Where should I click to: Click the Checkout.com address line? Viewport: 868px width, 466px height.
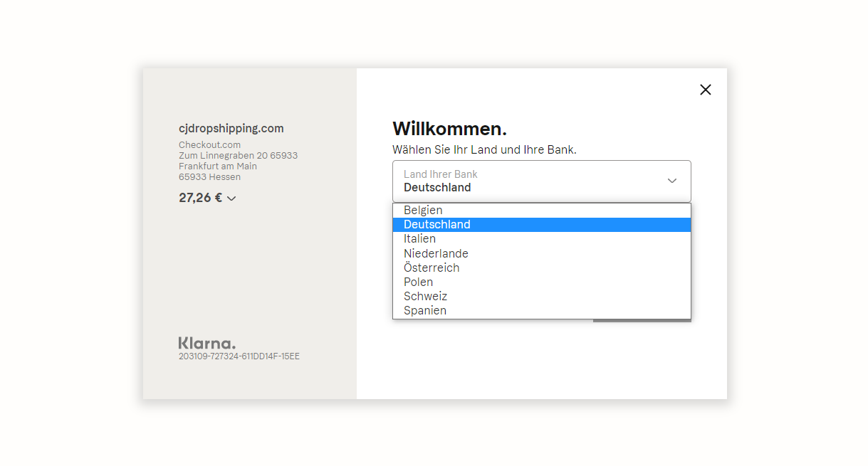pyautogui.click(x=209, y=145)
